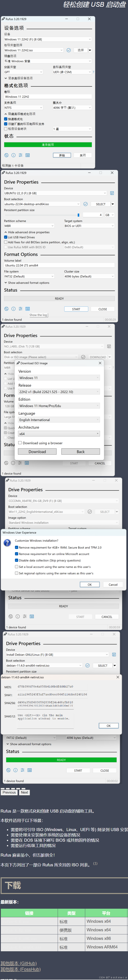
Task: Toggle Remove requirement for online Microsoft account
Action: click(16, 554)
